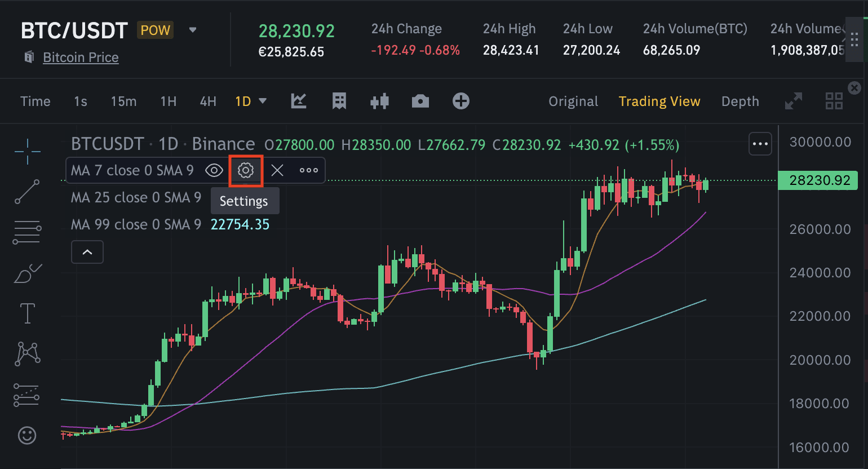This screenshot has width=868, height=469.
Task: Open the prediction and measurement tools
Action: (x=27, y=395)
